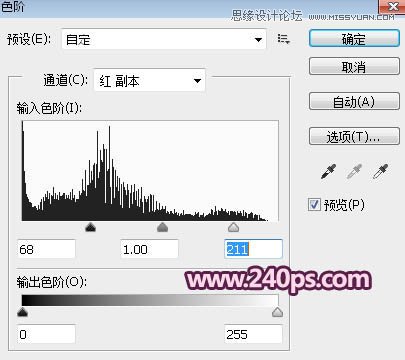This screenshot has height=360, width=405.
Task: Click the input highlight white slider triangle
Action: 234,227
